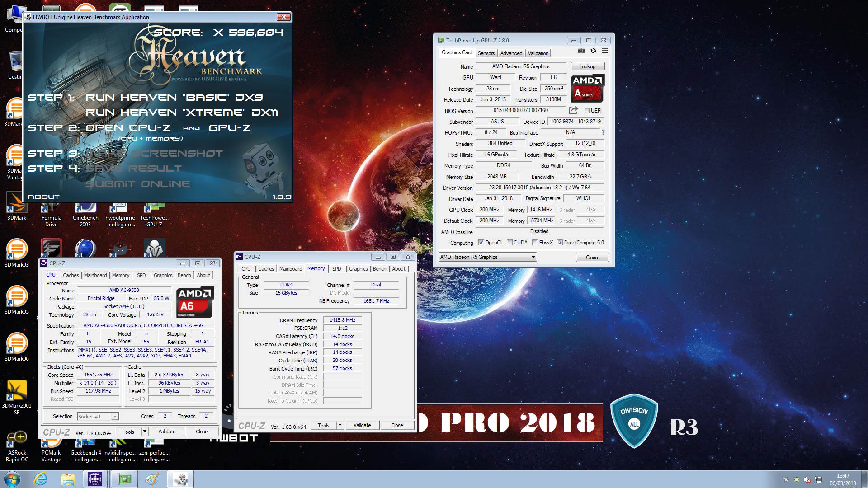Screen dimensions: 868x488
Task: Toggle the CUDA checkbox
Action: click(x=509, y=243)
